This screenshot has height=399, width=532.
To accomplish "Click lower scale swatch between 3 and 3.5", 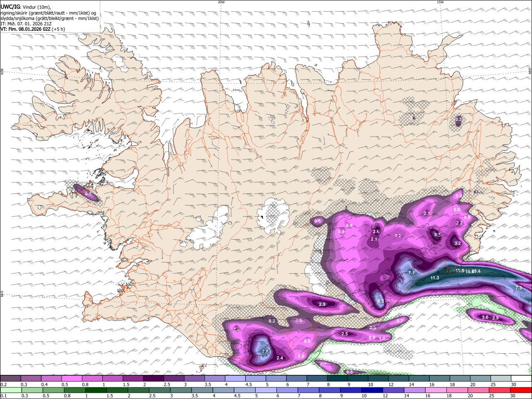I will pos(181,390).
